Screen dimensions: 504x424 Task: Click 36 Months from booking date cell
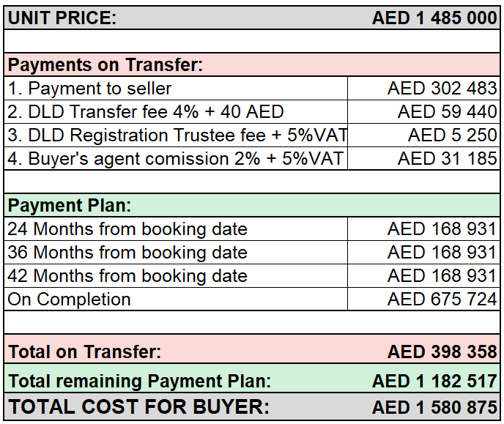(176, 253)
